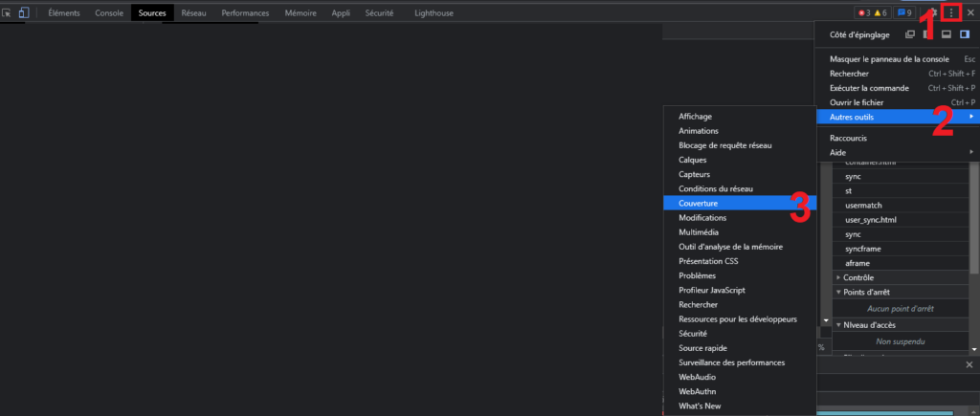The height and width of the screenshot is (416, 980).
Task: Select Calques from the submenu
Action: [x=740, y=160]
